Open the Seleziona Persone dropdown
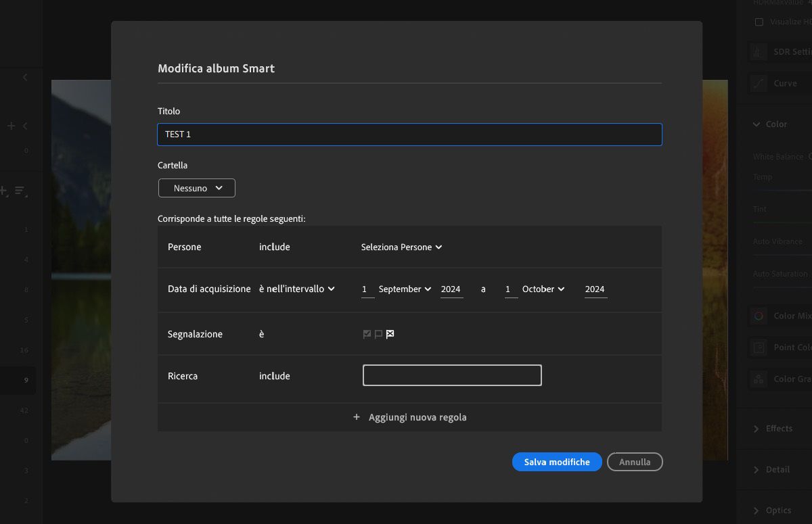Viewport: 812px width, 524px height. click(401, 247)
